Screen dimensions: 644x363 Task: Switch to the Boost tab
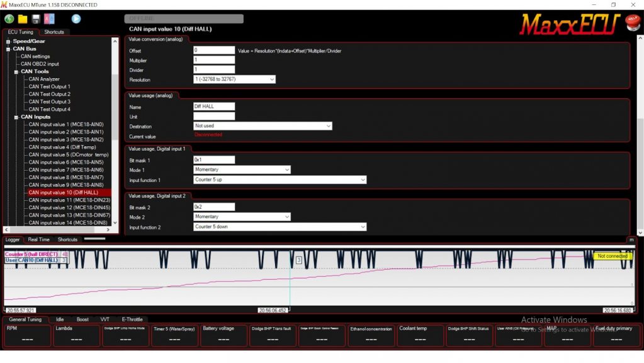click(x=82, y=320)
